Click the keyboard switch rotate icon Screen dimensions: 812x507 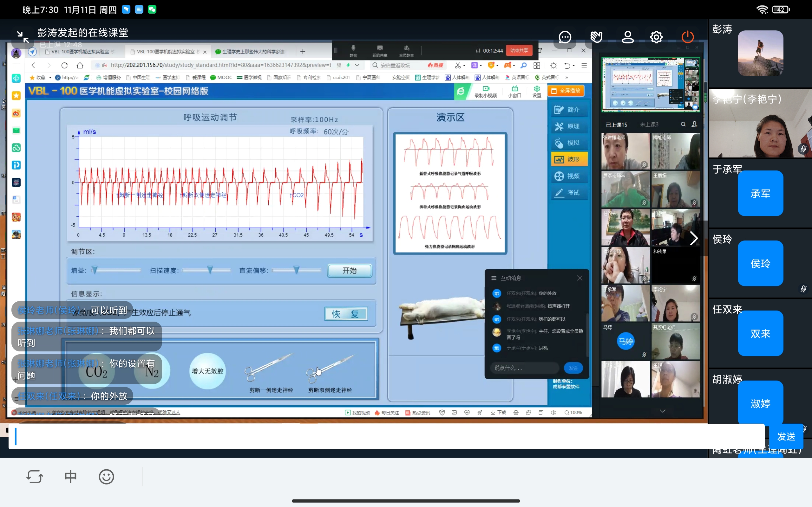click(x=35, y=477)
